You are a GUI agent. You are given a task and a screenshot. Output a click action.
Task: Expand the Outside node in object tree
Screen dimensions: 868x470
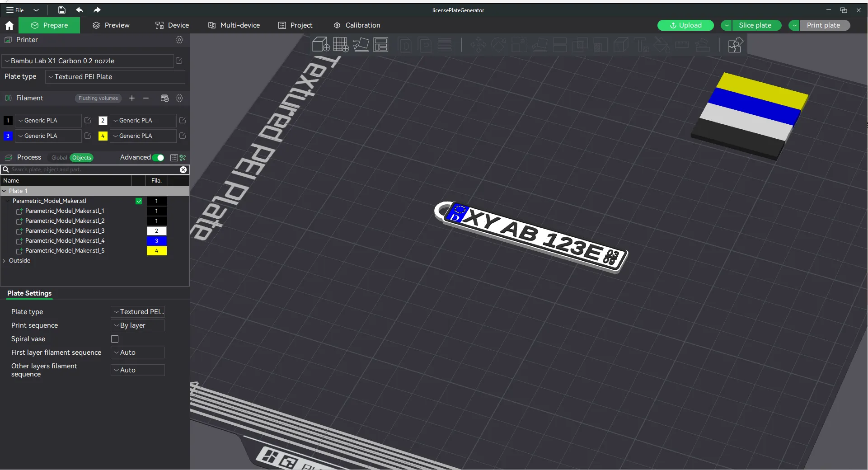(4, 261)
